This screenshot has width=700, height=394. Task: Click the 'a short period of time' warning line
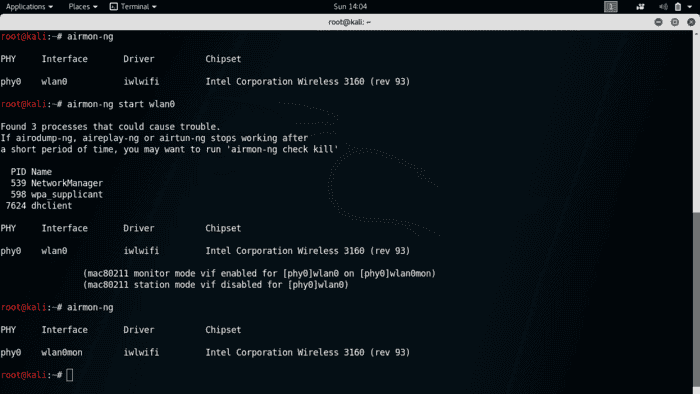point(169,149)
